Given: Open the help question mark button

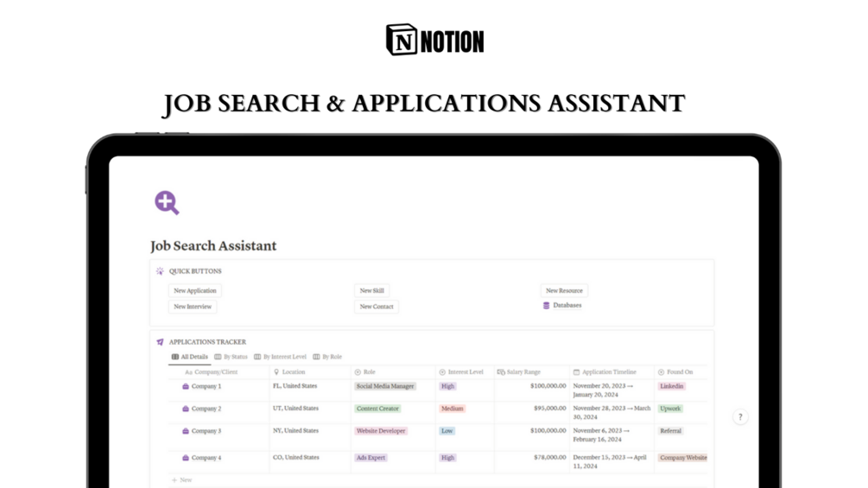Looking at the screenshot, I should coord(740,416).
